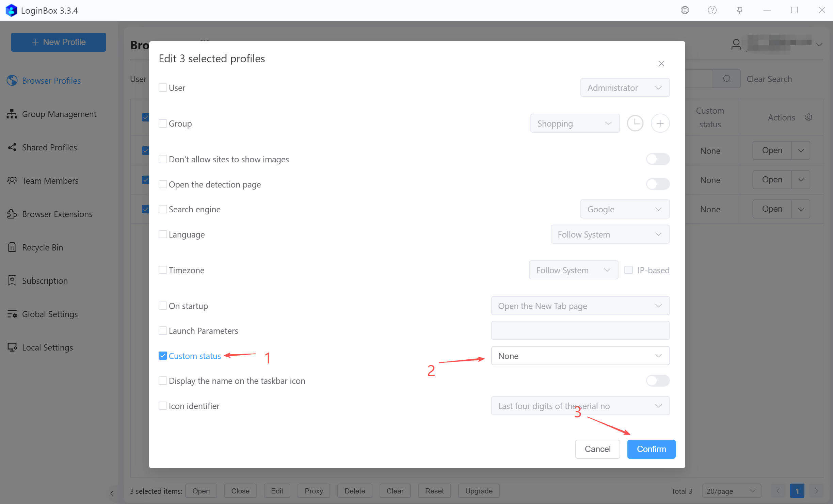Click the plus circle to add group
Viewport: 833px width, 504px height.
(x=660, y=123)
